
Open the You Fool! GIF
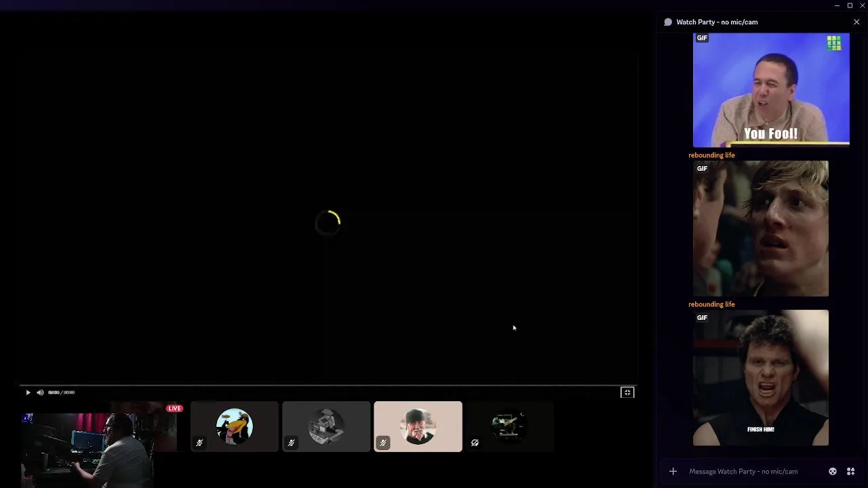point(771,89)
